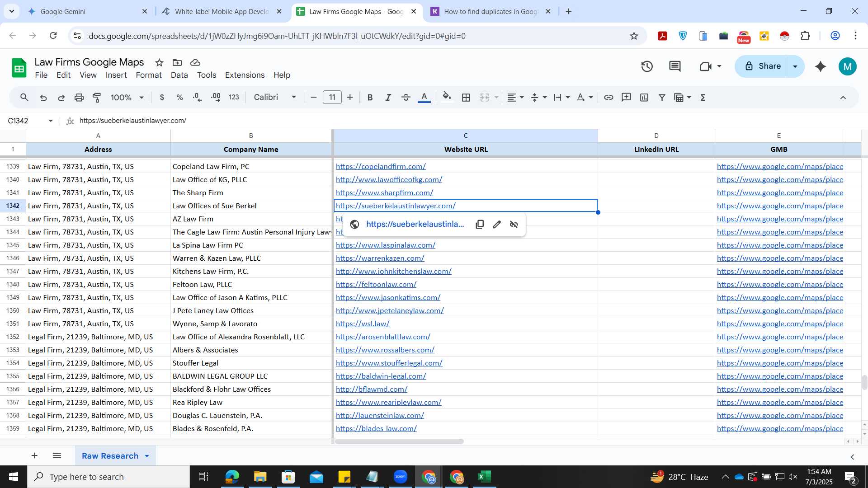The image size is (868, 488).
Task: Click the search menus magnifier icon
Action: [x=24, y=97]
